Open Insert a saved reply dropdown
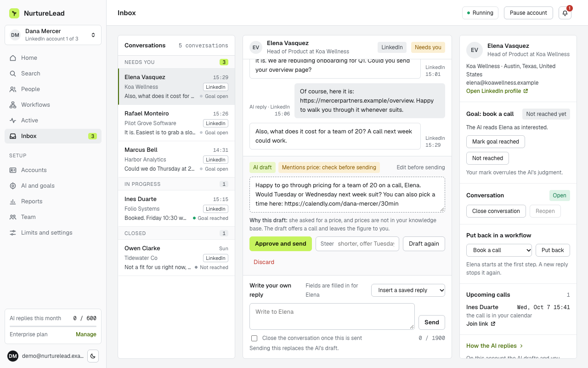Viewport: 588px width, 368px height. tap(408, 290)
